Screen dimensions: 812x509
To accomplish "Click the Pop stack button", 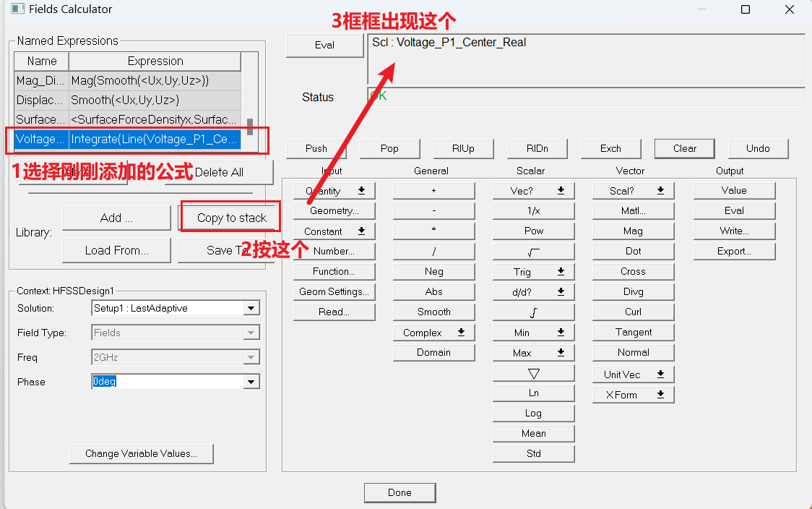I will click(389, 148).
